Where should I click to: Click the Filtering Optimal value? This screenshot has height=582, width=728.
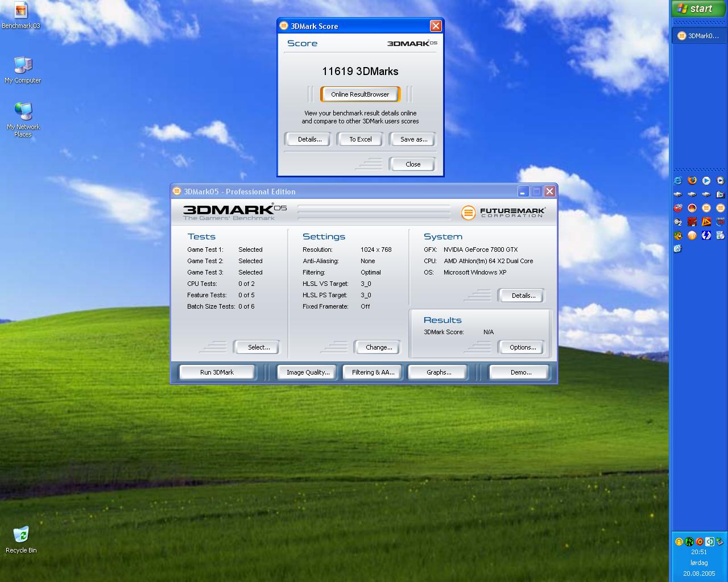[370, 272]
